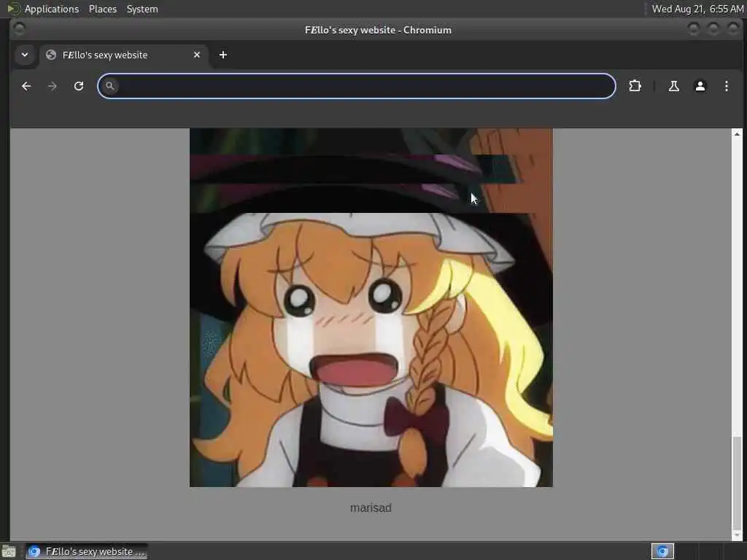Click the page scrollbar thumb
The image size is (747, 560).
tap(737, 482)
